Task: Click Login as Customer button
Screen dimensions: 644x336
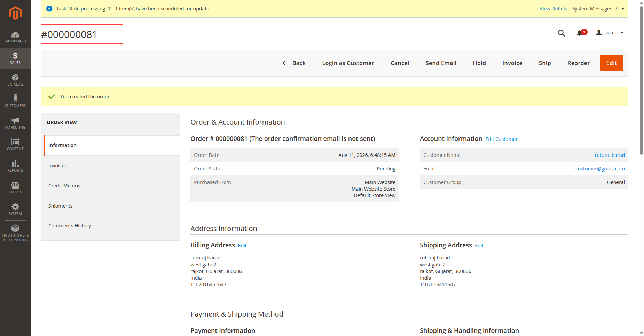Action: tap(348, 63)
